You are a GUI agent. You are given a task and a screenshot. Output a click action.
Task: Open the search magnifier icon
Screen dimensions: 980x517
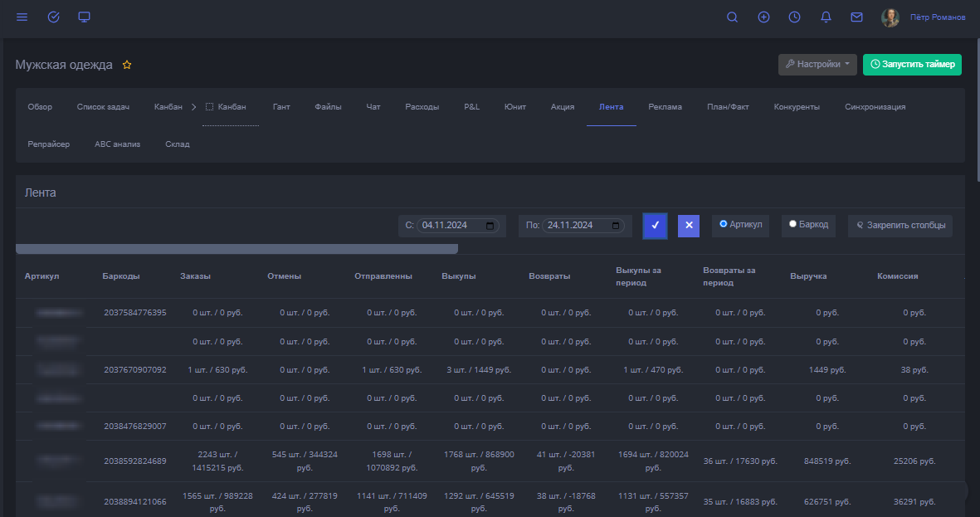coord(732,17)
